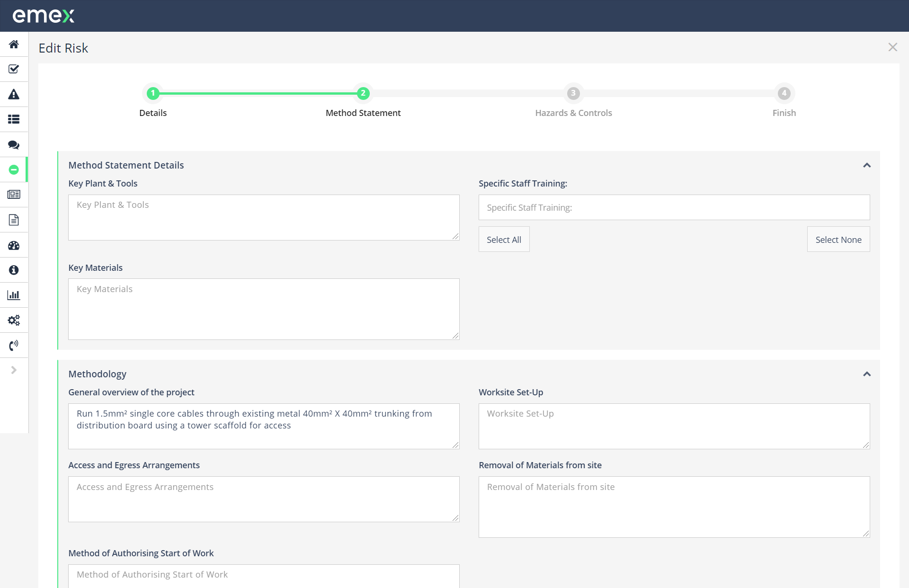Click the Select None button
This screenshot has height=588, width=909.
[x=838, y=239]
